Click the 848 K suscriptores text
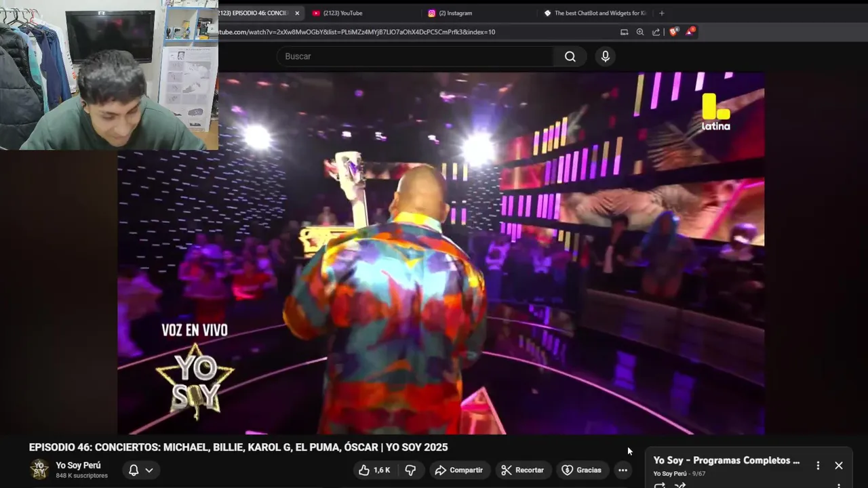Viewport: 868px width, 488px height. [81, 476]
